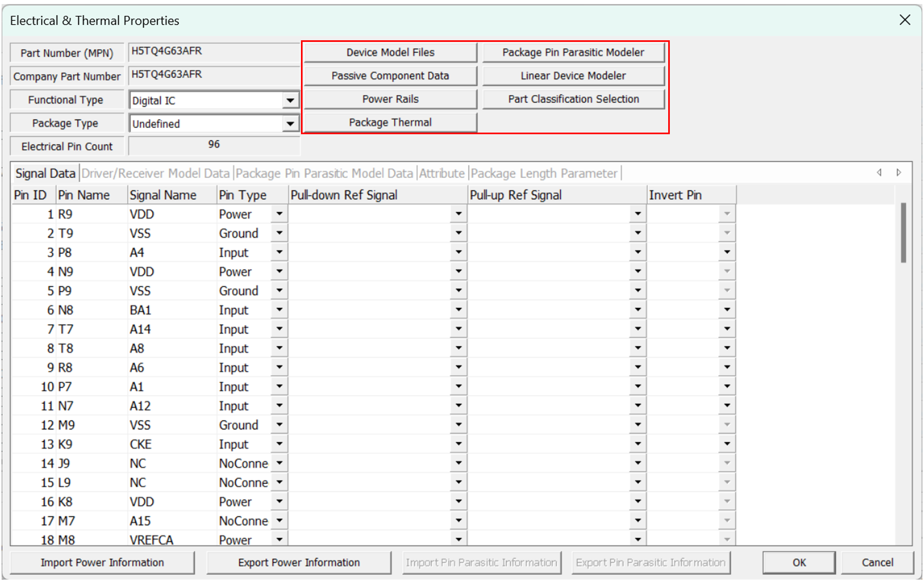Click the vertical scrollbar thumb of pin table
This screenshot has height=582, width=924.
pyautogui.click(x=903, y=233)
